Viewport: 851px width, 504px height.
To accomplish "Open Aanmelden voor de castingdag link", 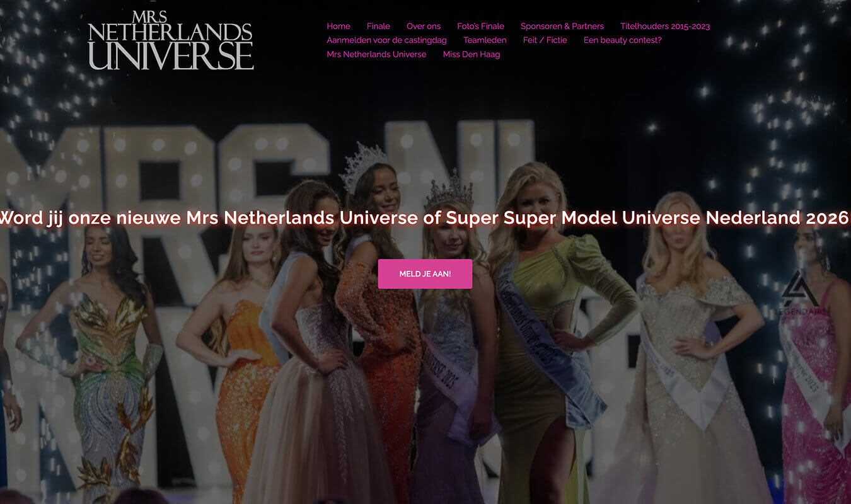I will pos(386,40).
